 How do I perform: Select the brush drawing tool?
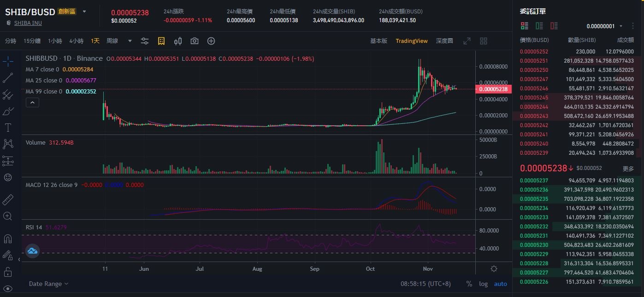8,111
